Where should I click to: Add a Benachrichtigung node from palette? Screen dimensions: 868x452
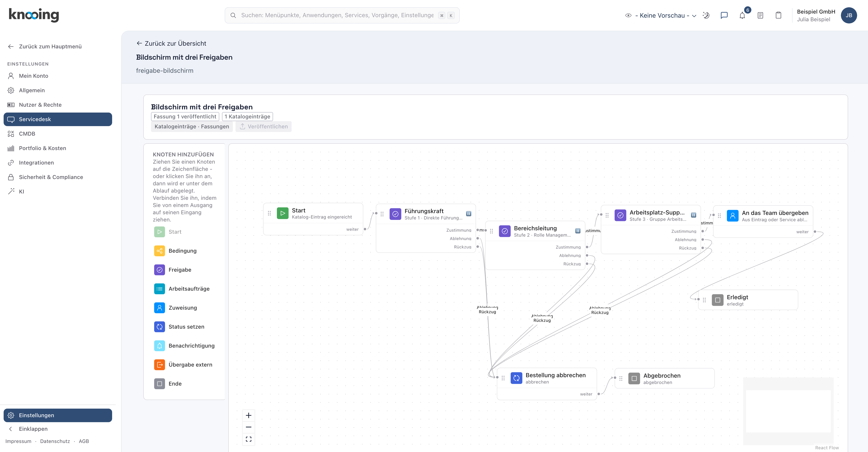(184, 346)
